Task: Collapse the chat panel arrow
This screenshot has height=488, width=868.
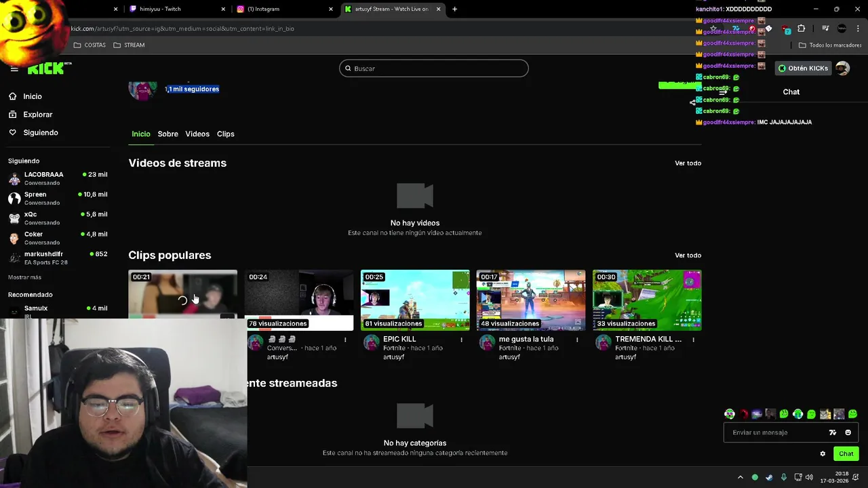Action: click(724, 92)
